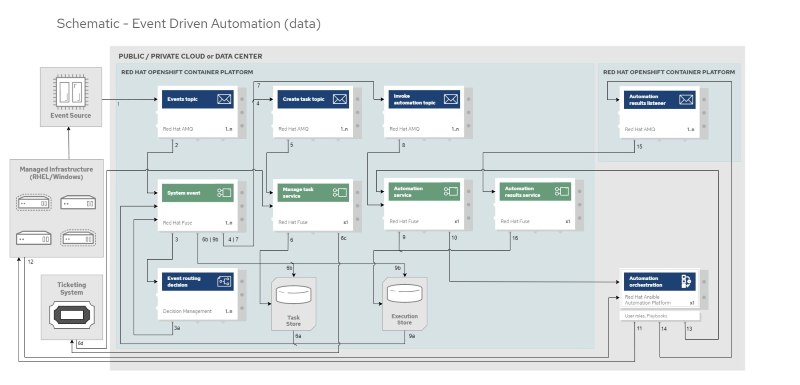The image size is (800, 385).
Task: Click 'Red Hat AMQ' under Create task topic
Action: (294, 129)
